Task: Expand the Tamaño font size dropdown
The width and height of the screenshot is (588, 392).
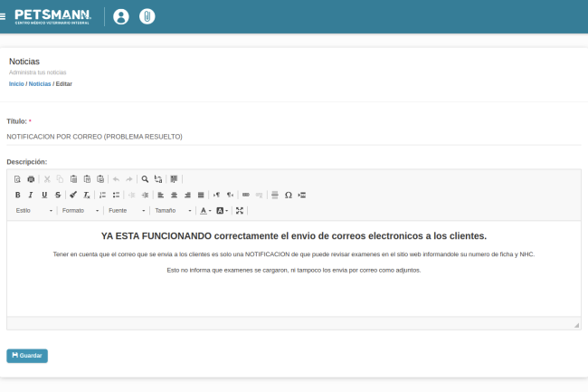Action: click(x=173, y=210)
